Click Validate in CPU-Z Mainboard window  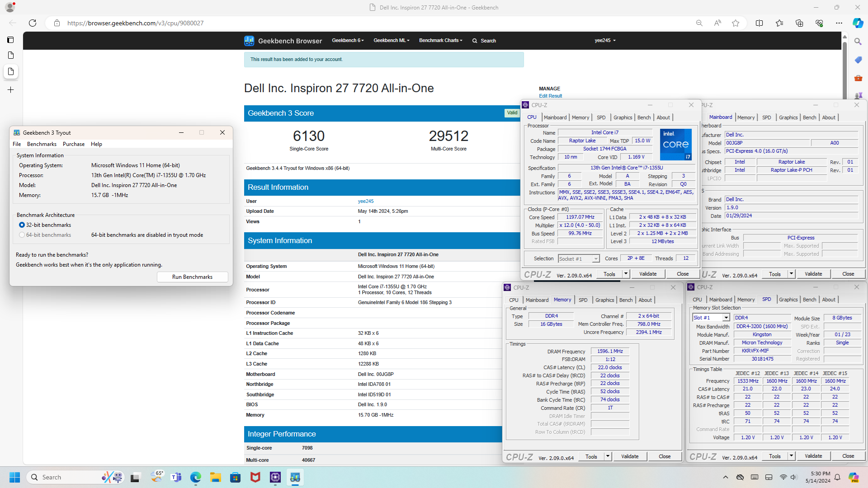point(813,274)
